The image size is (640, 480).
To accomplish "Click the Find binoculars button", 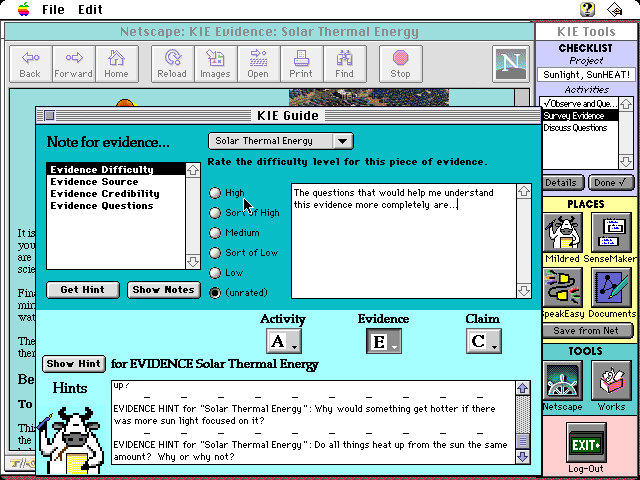I will (344, 64).
